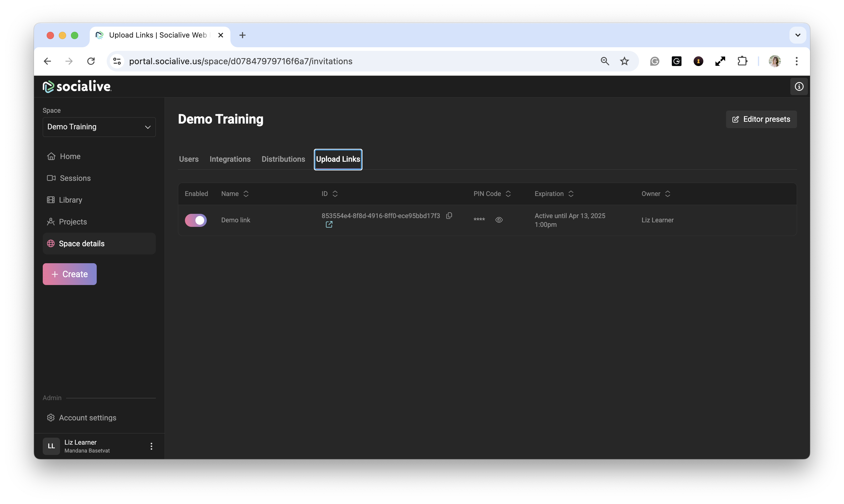Sort table by PIN Code column
The image size is (844, 504).
coord(492,194)
